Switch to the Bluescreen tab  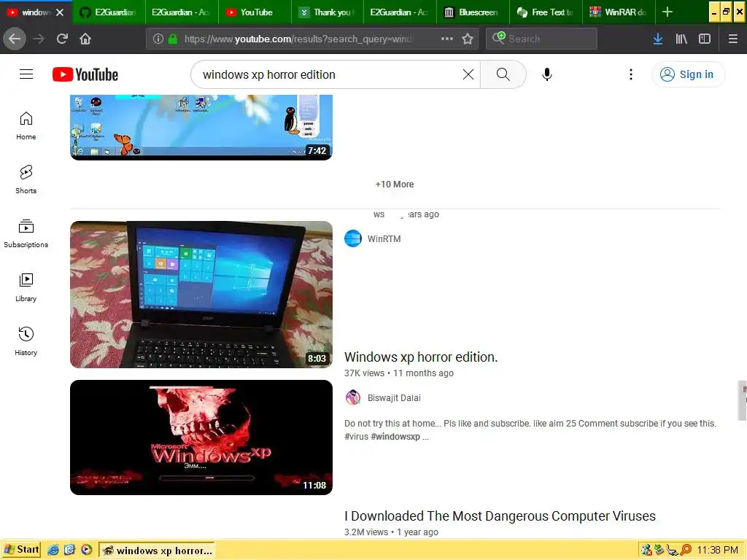[x=473, y=12]
